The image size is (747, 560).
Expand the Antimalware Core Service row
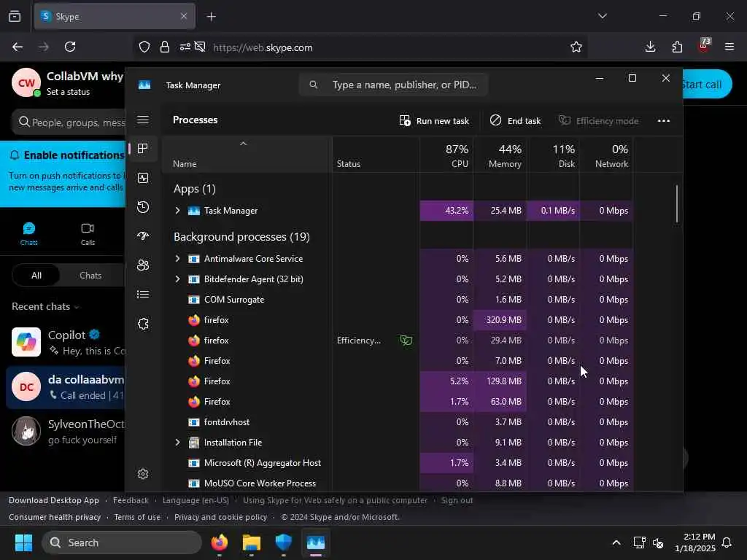(177, 259)
